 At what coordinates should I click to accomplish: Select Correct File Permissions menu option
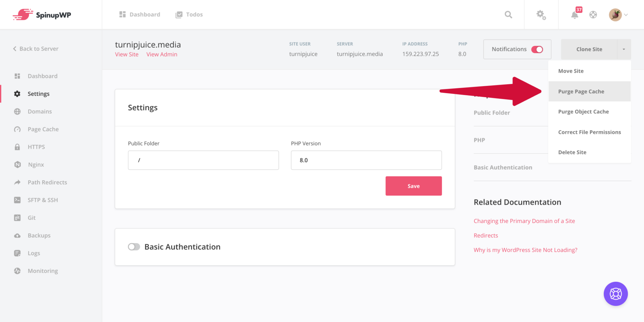point(589,132)
